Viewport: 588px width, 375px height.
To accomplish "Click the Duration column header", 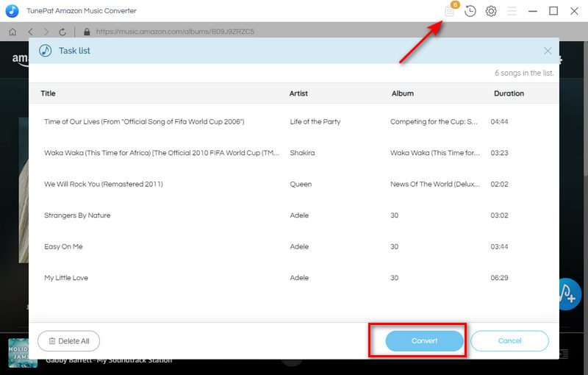I will (x=509, y=93).
